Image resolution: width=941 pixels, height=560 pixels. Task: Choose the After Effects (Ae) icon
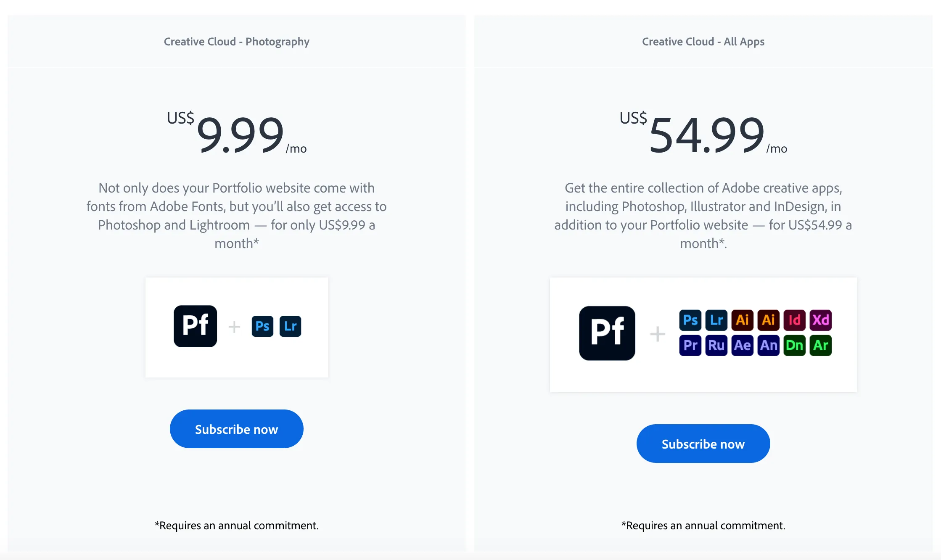click(x=742, y=345)
